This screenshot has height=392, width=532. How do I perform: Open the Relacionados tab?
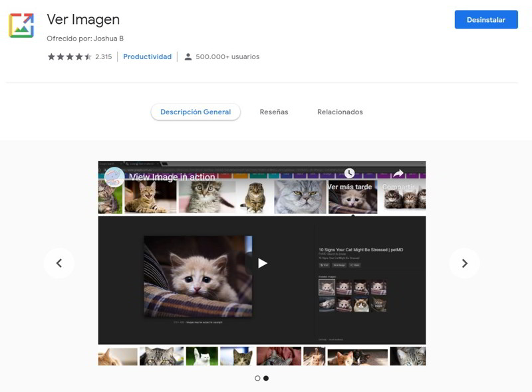pos(340,112)
